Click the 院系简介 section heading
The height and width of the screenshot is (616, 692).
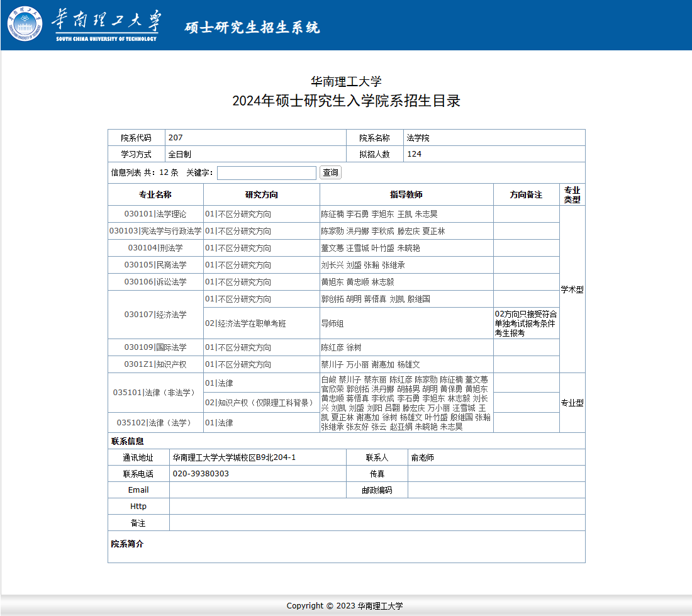(x=127, y=544)
